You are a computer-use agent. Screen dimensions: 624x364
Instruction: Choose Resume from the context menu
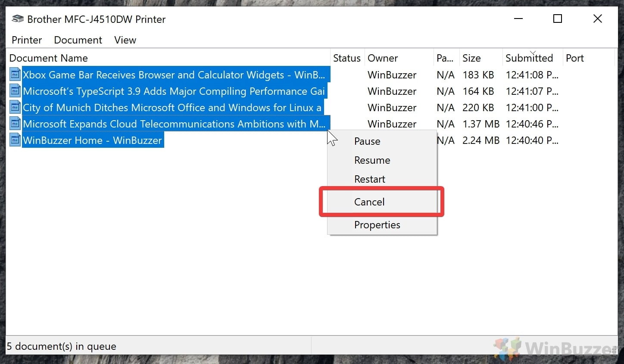pyautogui.click(x=372, y=160)
